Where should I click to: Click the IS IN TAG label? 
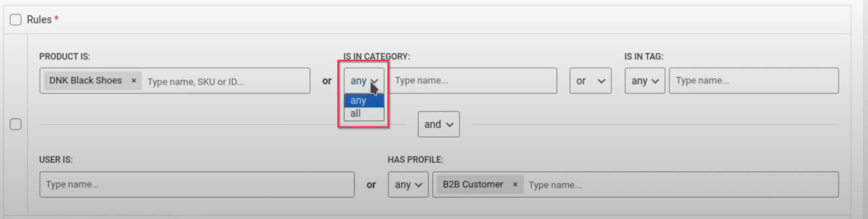point(643,56)
